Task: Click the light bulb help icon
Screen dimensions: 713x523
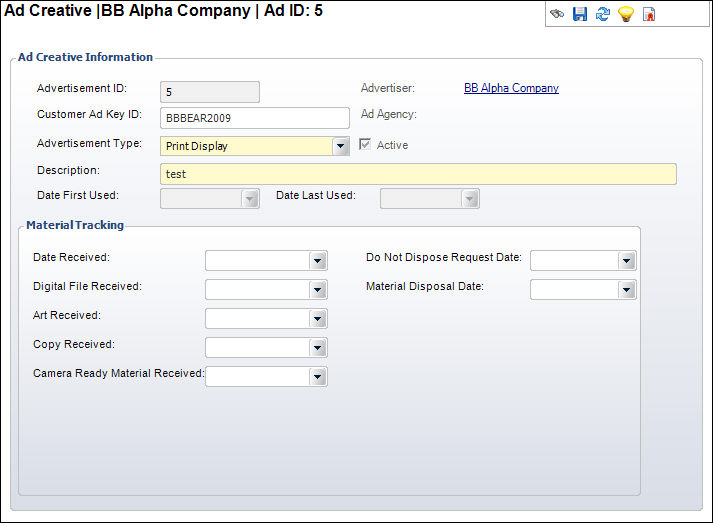Action: pos(626,15)
